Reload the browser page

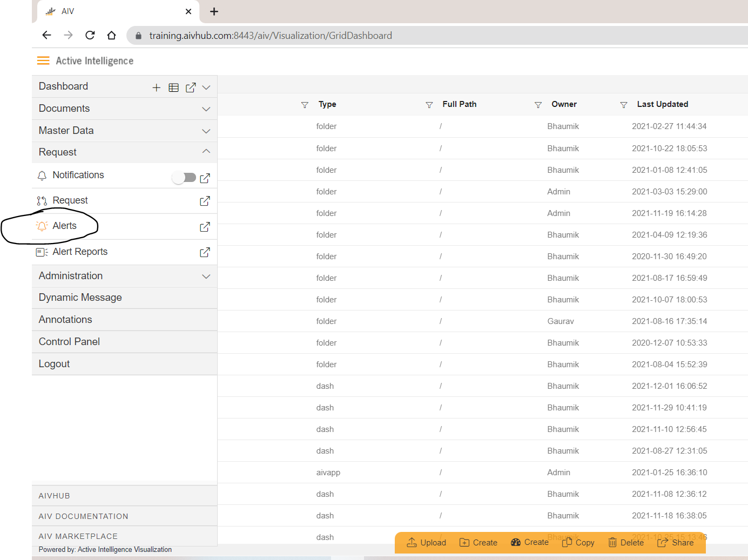click(90, 35)
